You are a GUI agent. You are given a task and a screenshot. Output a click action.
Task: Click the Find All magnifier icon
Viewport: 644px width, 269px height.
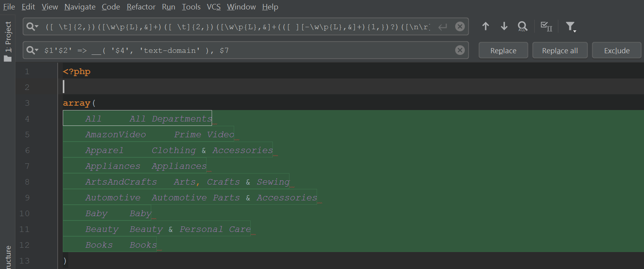pos(522,26)
